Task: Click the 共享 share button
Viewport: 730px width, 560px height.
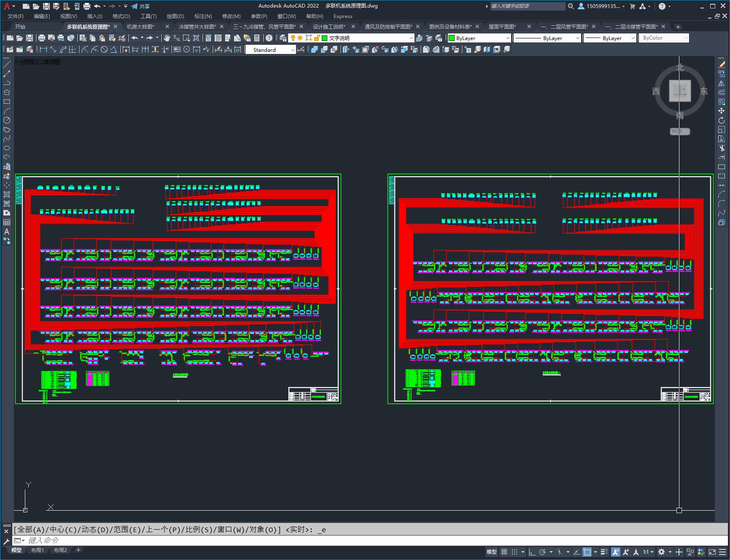Action: 140,6
